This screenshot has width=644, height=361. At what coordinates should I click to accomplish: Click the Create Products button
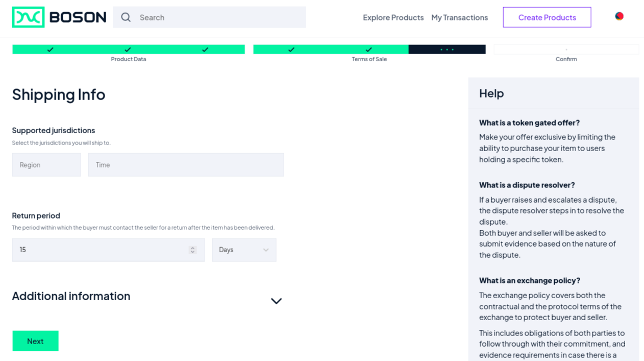[547, 17]
